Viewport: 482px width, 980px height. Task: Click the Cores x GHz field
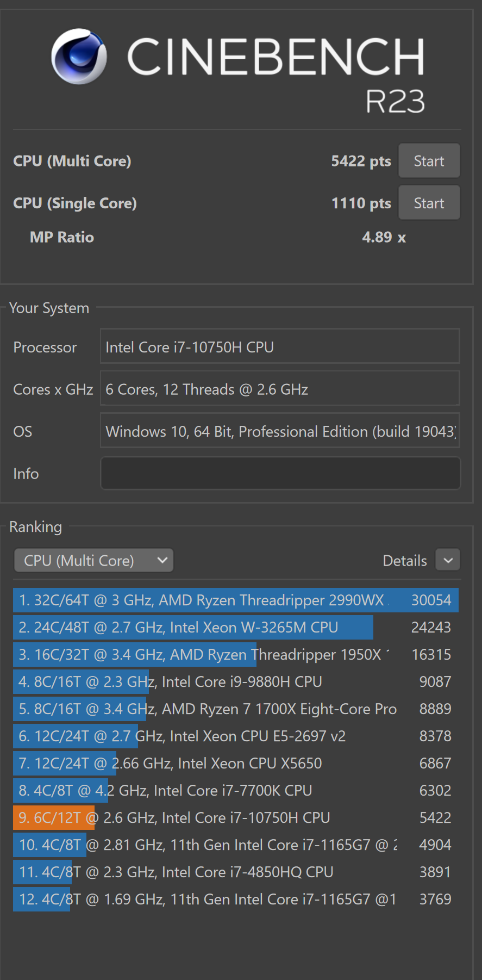[x=280, y=389]
